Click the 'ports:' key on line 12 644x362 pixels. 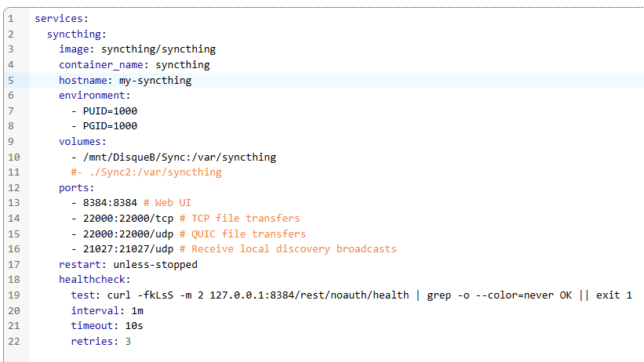click(x=76, y=188)
